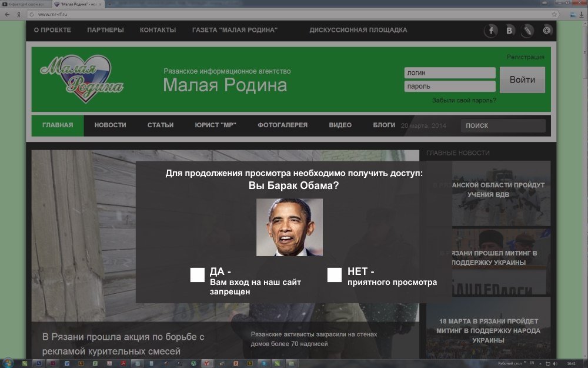The height and width of the screenshot is (368, 588).
Task: Click the Забыли свой пароль? link
Action: pyautogui.click(x=463, y=100)
